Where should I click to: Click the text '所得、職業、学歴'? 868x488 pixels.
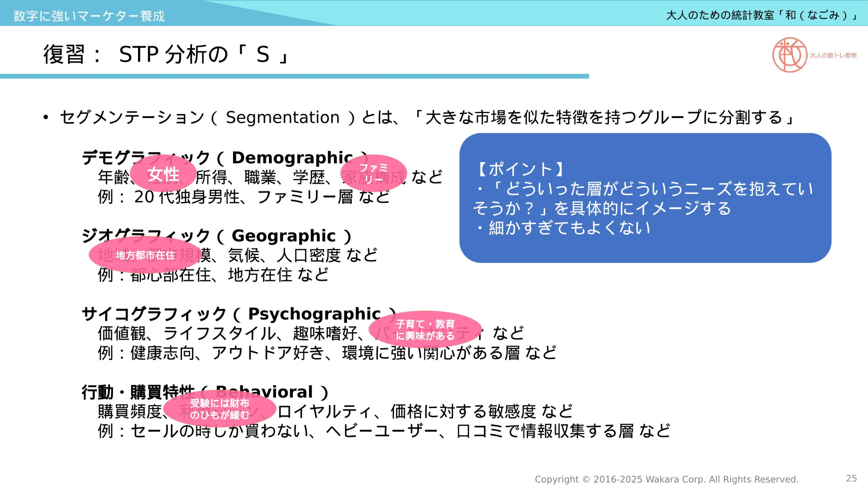pyautogui.click(x=260, y=177)
